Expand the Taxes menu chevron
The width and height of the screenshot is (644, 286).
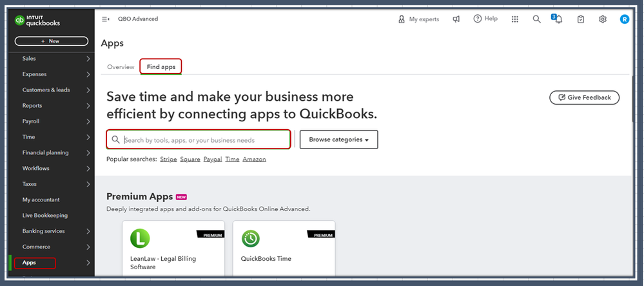(88, 185)
